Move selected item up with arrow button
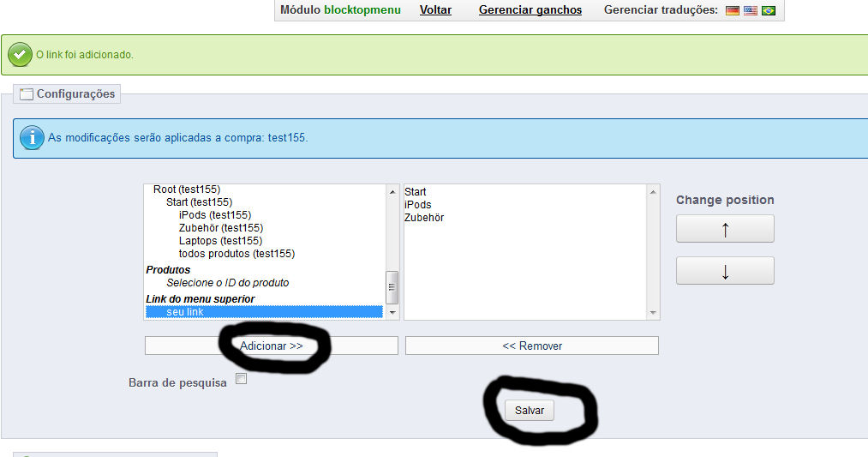 (725, 229)
